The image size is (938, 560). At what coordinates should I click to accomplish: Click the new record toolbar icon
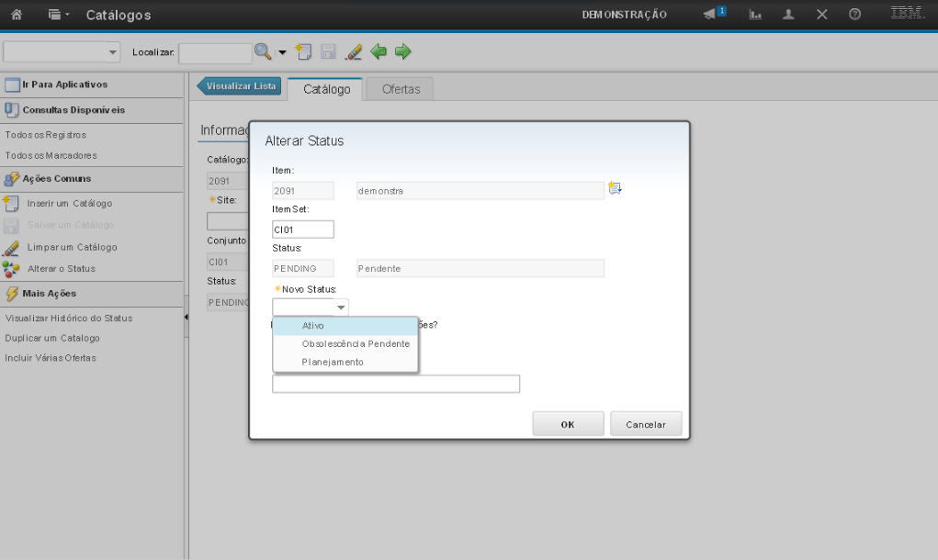(x=304, y=52)
